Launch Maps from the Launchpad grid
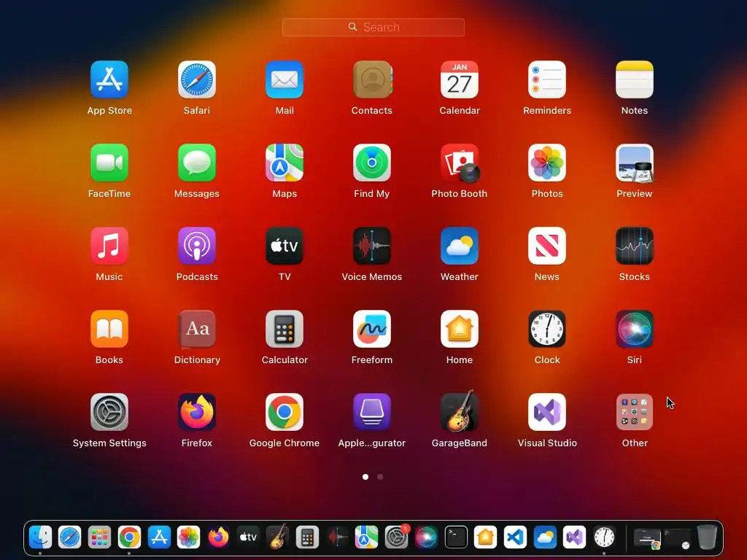747x560 pixels. tap(285, 163)
